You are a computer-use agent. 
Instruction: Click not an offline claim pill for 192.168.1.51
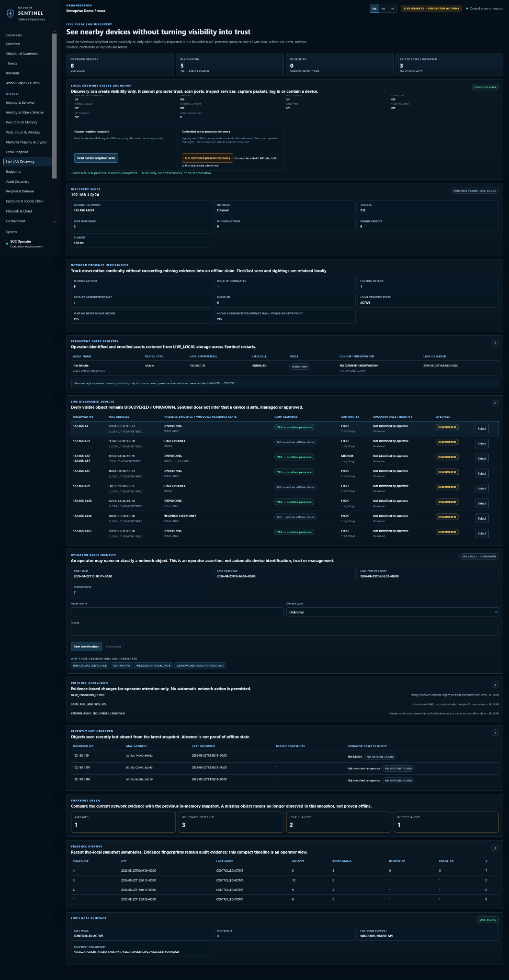pos(295,442)
